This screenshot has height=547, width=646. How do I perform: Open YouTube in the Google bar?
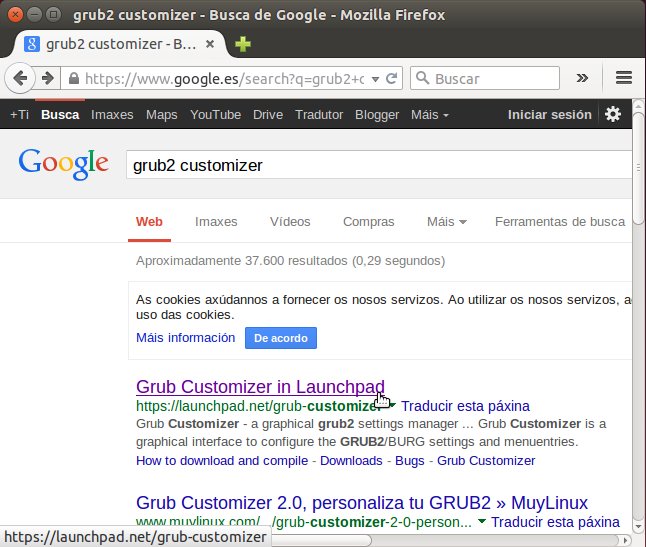[x=215, y=115]
